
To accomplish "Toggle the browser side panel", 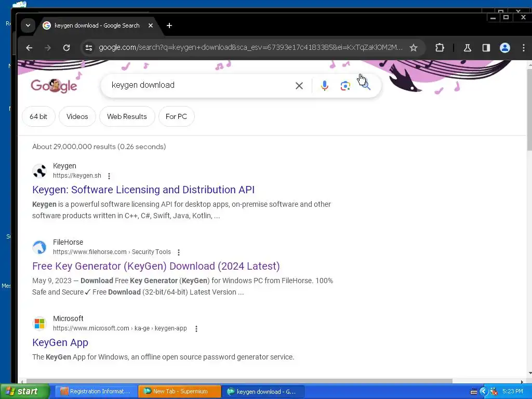I will pos(486,48).
